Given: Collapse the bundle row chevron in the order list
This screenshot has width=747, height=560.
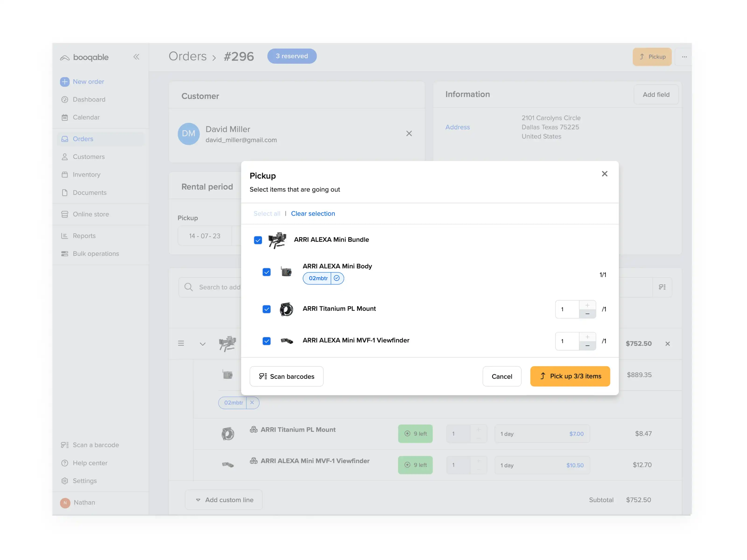Looking at the screenshot, I should tap(203, 344).
